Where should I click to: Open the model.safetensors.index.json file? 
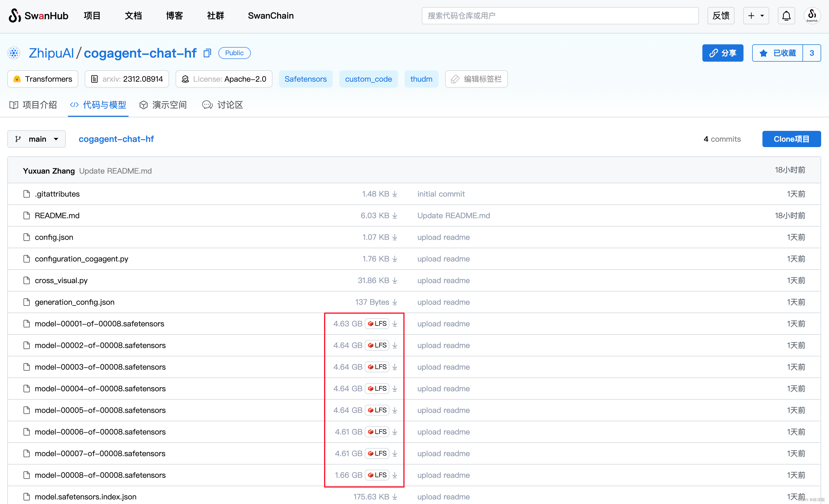85,497
